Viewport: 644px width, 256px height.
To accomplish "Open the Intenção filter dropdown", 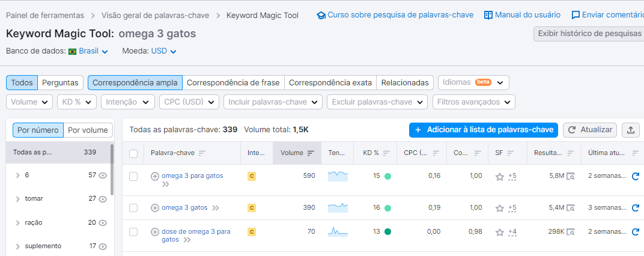I will click(x=128, y=102).
